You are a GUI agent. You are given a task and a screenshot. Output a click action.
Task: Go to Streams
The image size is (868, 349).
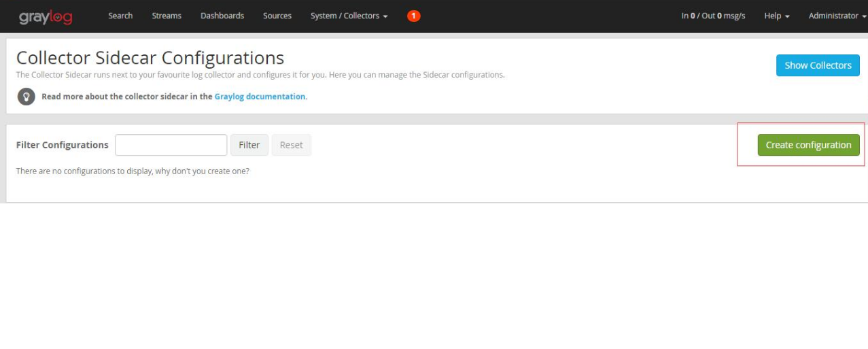pyautogui.click(x=167, y=16)
